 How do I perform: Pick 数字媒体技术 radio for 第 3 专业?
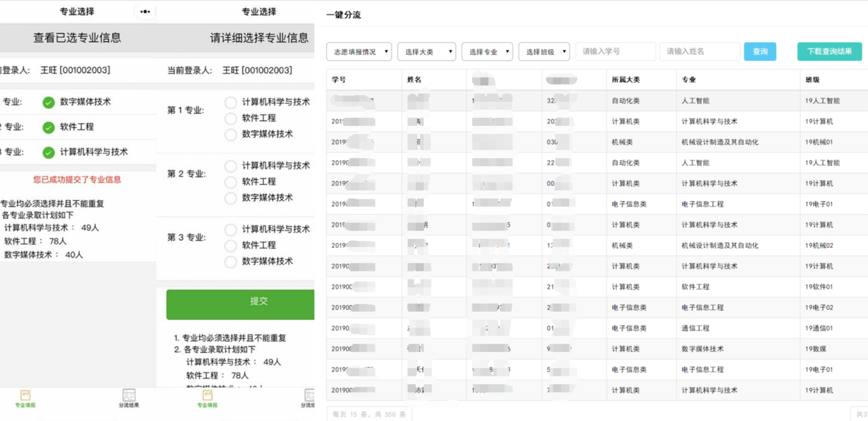coord(231,262)
